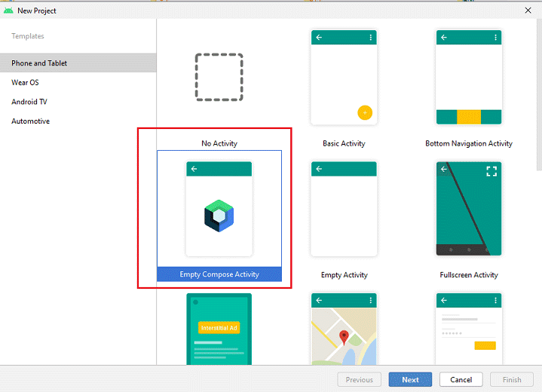This screenshot has width=542, height=392.
Task: Click the red map pin marker
Action: pos(344,338)
